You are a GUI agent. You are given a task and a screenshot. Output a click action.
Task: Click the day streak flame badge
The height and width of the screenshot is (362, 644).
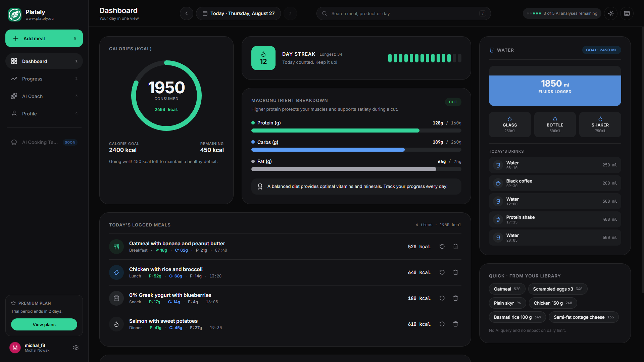pyautogui.click(x=263, y=58)
